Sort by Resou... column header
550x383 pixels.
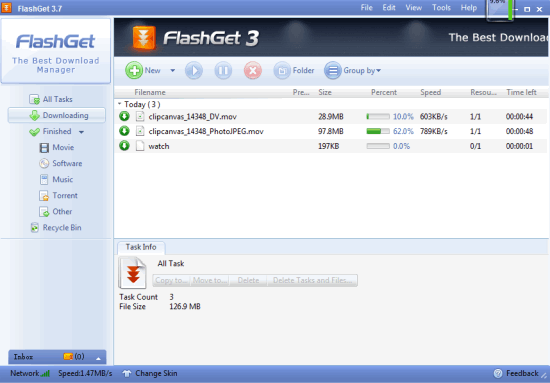point(483,93)
